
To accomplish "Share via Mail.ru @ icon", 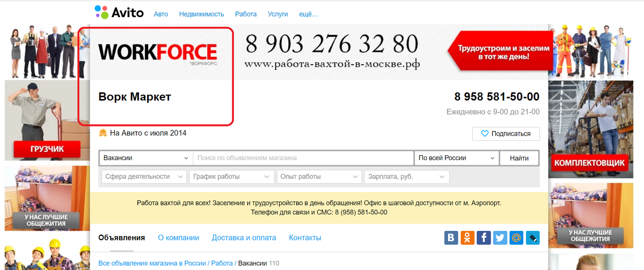I will (x=516, y=238).
